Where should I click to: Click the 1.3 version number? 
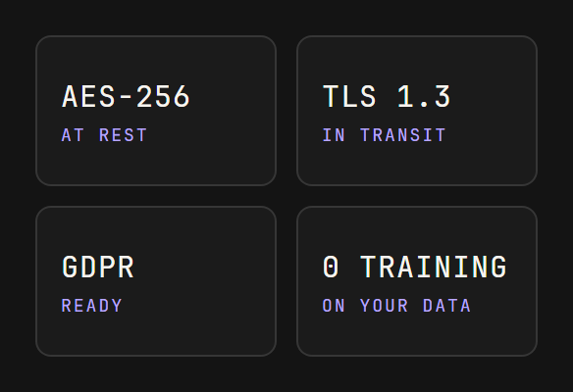coord(424,97)
